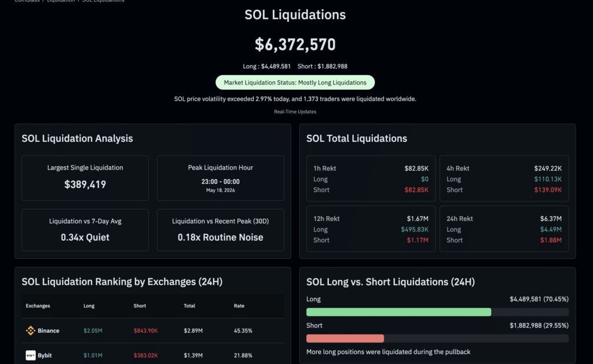Click the SOL Liquidation Ranking by Exchanges heading
593x364 pixels.
tap(122, 282)
